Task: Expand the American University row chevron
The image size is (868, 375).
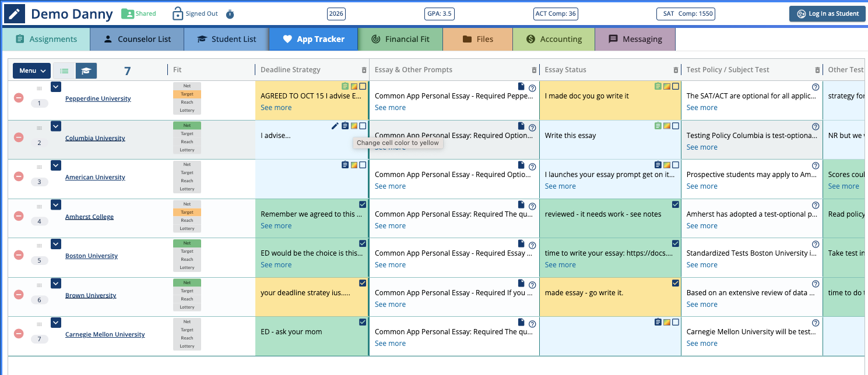Action: [55, 165]
